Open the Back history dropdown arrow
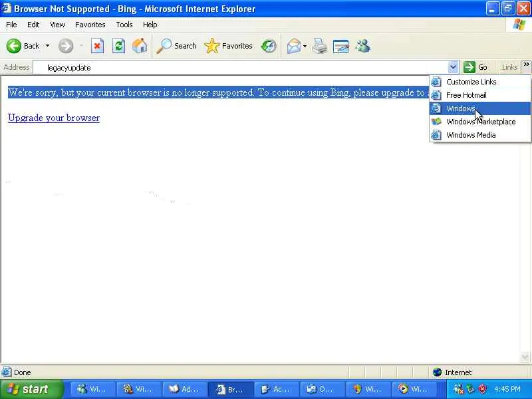This screenshot has height=399, width=532. [x=47, y=46]
